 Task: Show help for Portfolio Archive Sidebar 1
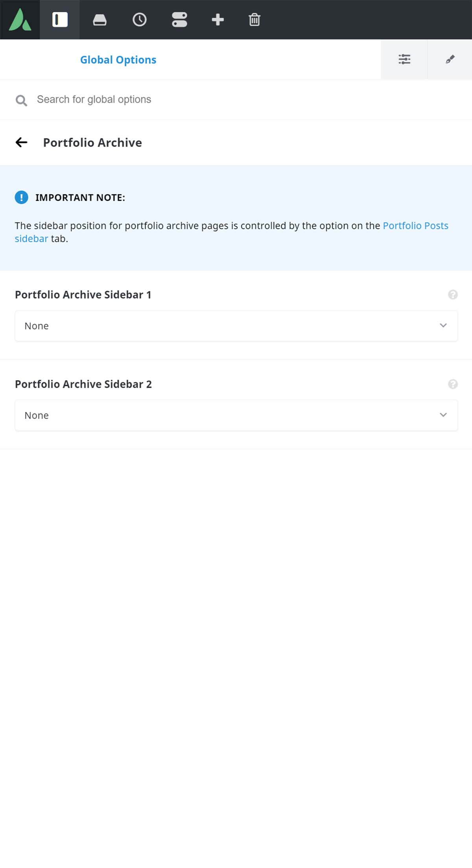(x=453, y=295)
